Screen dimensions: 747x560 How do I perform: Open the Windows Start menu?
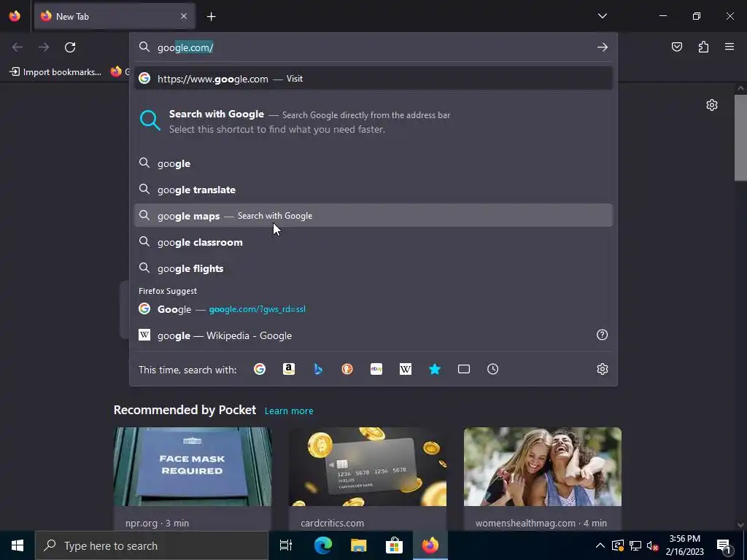(x=18, y=545)
